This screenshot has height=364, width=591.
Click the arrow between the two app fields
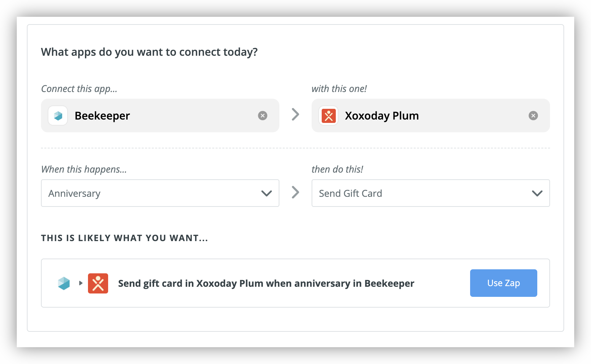tap(295, 115)
